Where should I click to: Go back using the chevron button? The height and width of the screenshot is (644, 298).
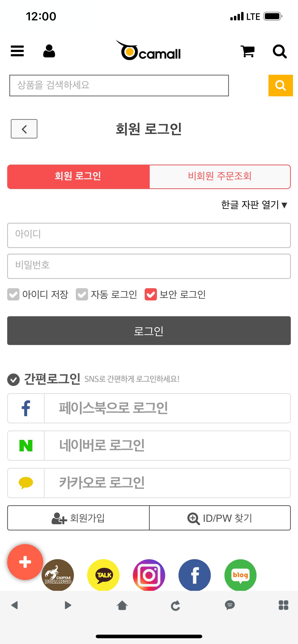pos(24,129)
